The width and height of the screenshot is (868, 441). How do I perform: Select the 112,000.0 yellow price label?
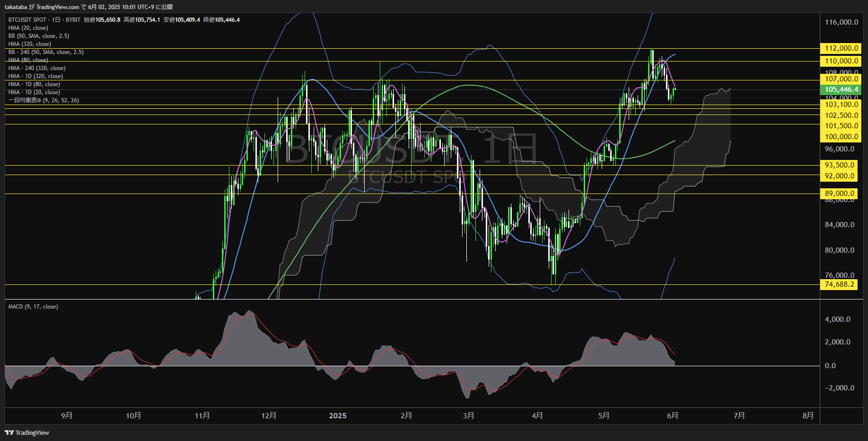[841, 48]
